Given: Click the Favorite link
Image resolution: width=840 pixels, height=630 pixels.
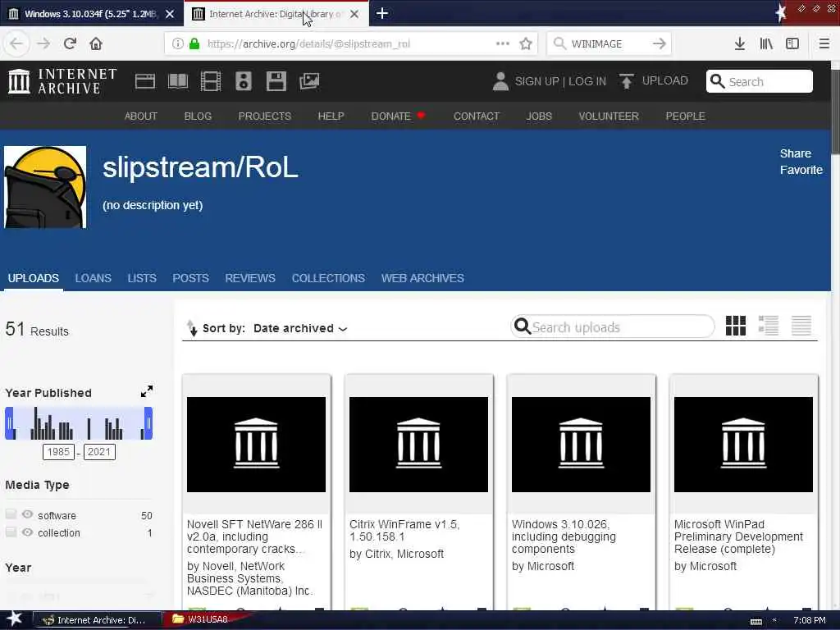Looking at the screenshot, I should [801, 170].
